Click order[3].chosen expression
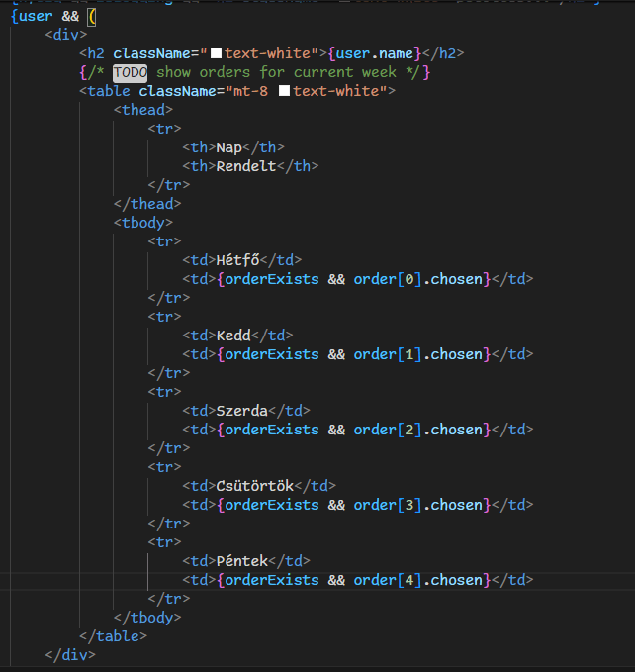635x672 pixels. pos(418,505)
